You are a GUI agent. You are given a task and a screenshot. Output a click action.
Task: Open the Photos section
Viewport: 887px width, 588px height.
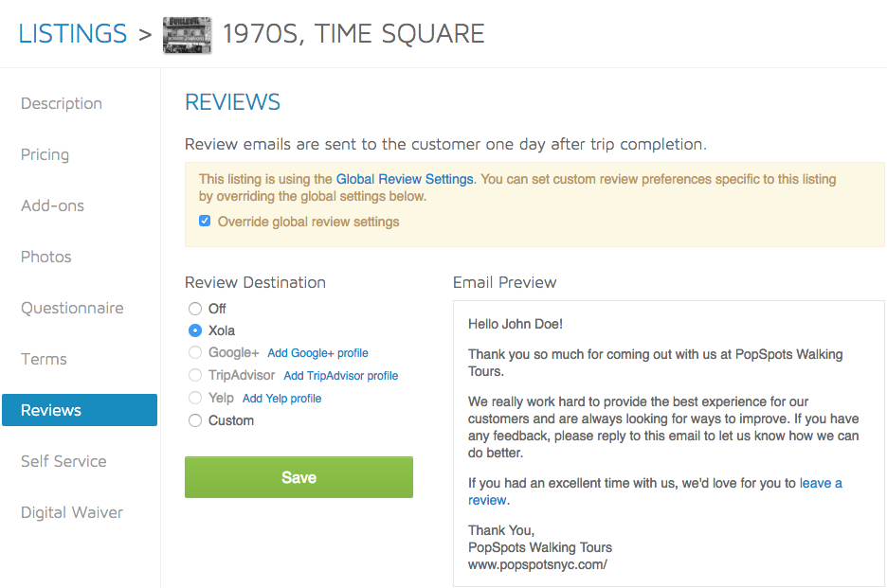46,257
